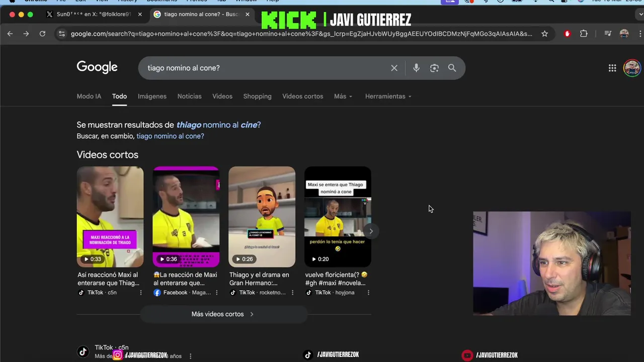The height and width of the screenshot is (362, 644).
Task: Select the Todo results tab
Action: tap(119, 96)
